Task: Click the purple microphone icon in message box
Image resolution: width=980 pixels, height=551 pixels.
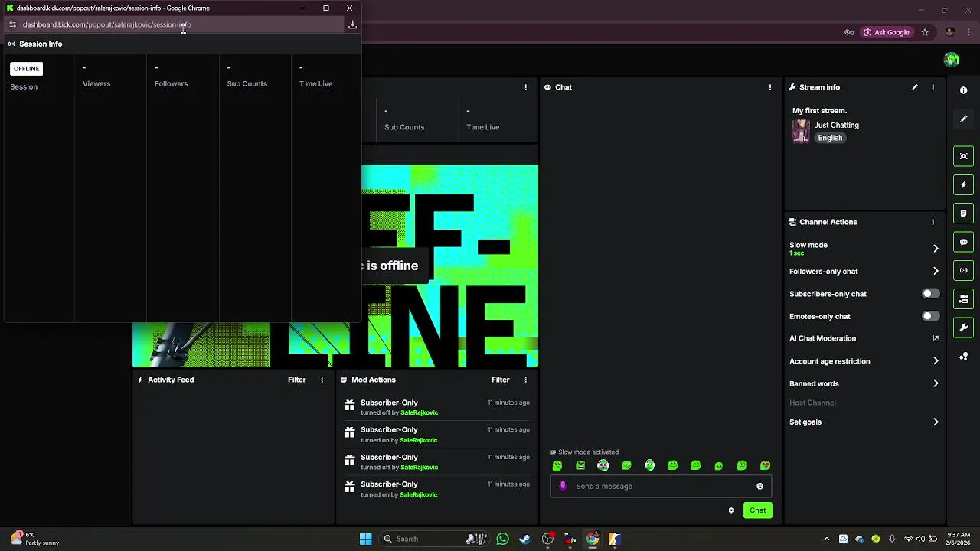Action: (x=563, y=486)
